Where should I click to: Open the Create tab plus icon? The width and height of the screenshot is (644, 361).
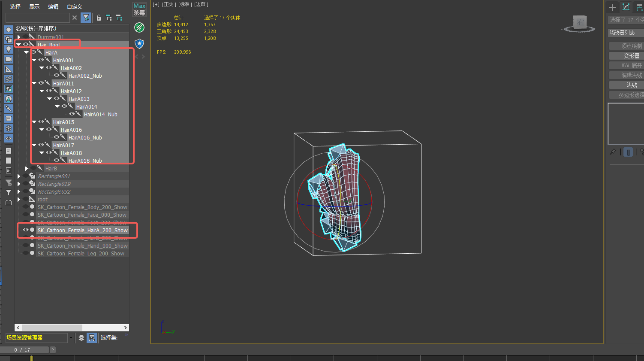point(612,7)
